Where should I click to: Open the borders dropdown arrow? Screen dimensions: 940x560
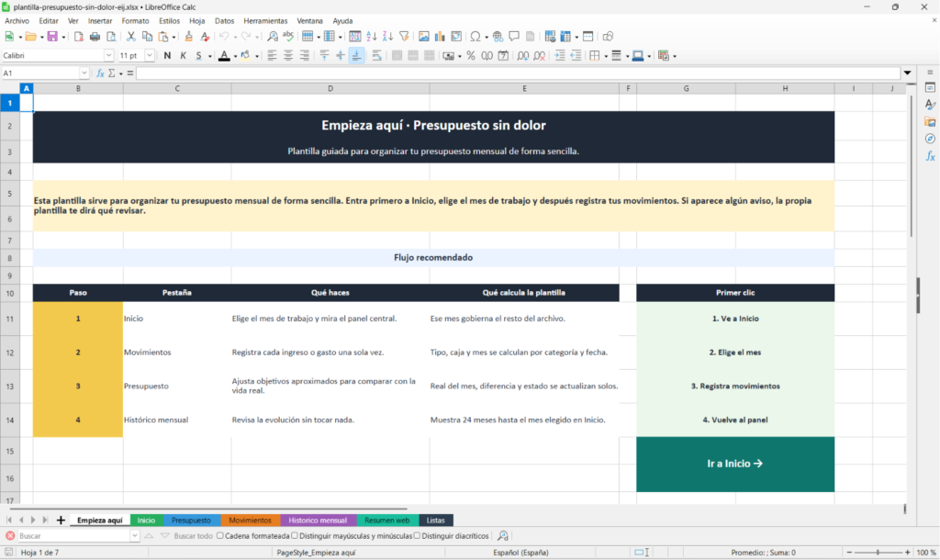[606, 56]
